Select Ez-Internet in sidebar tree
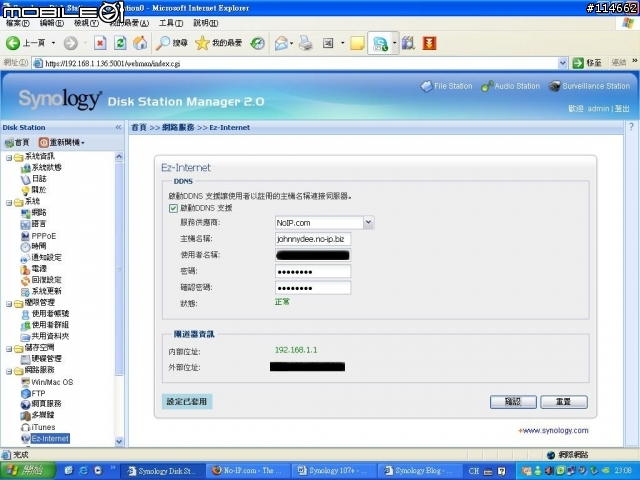 tap(50, 439)
